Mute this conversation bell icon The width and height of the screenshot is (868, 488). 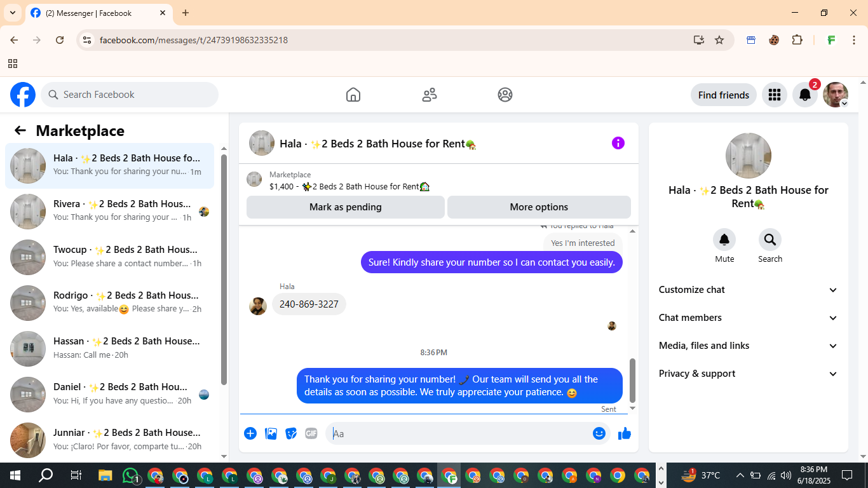pyautogui.click(x=724, y=240)
